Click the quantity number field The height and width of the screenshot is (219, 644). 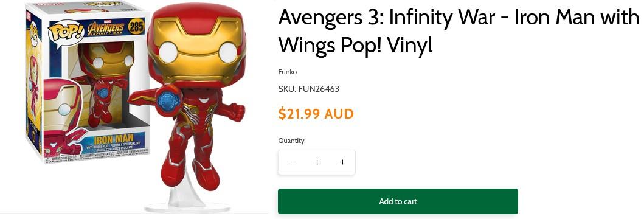tap(317, 162)
